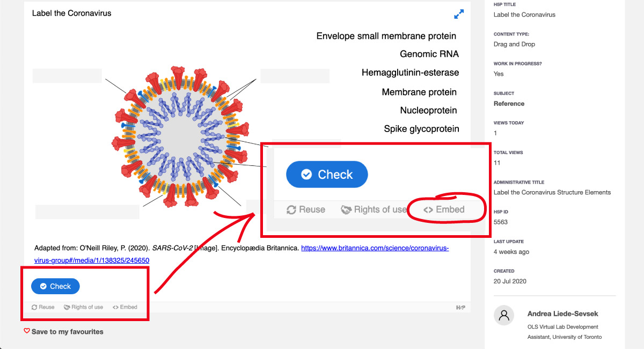Click the top-right empty drop zone box
The width and height of the screenshot is (644, 349).
(x=295, y=76)
